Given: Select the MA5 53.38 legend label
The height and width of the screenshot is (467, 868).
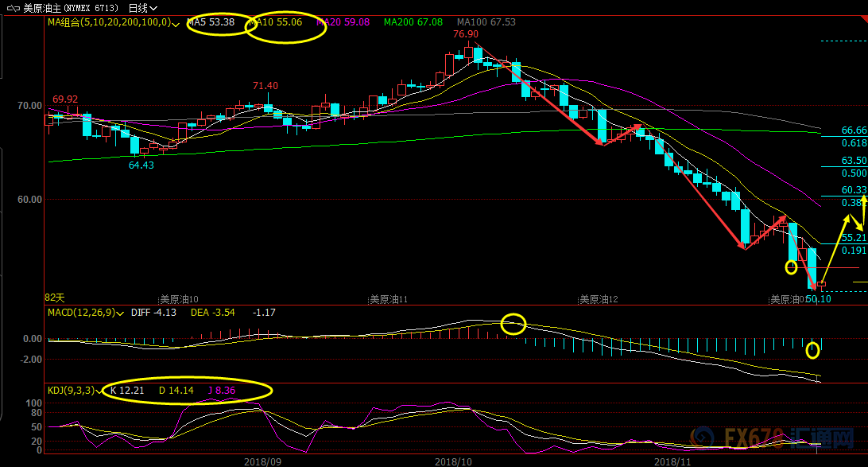Looking at the screenshot, I should coord(211,22).
